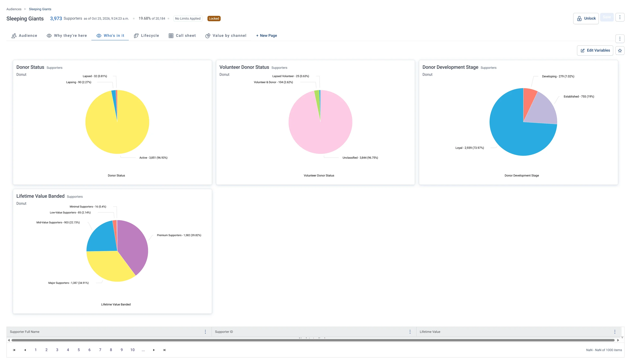Open Supporter ID column options menu

point(410,332)
